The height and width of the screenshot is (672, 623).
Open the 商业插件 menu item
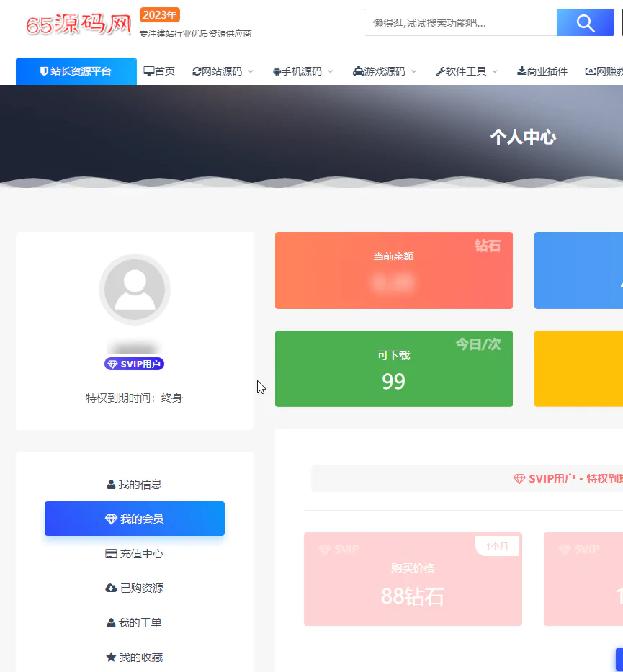pyautogui.click(x=547, y=71)
